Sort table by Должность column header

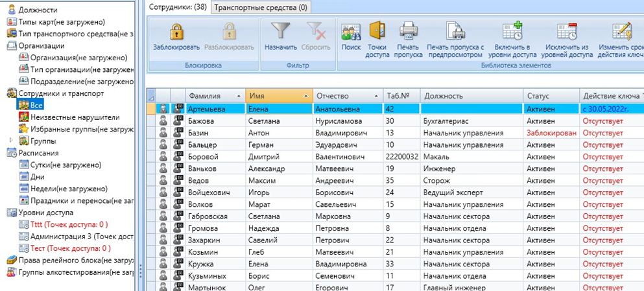(471, 96)
